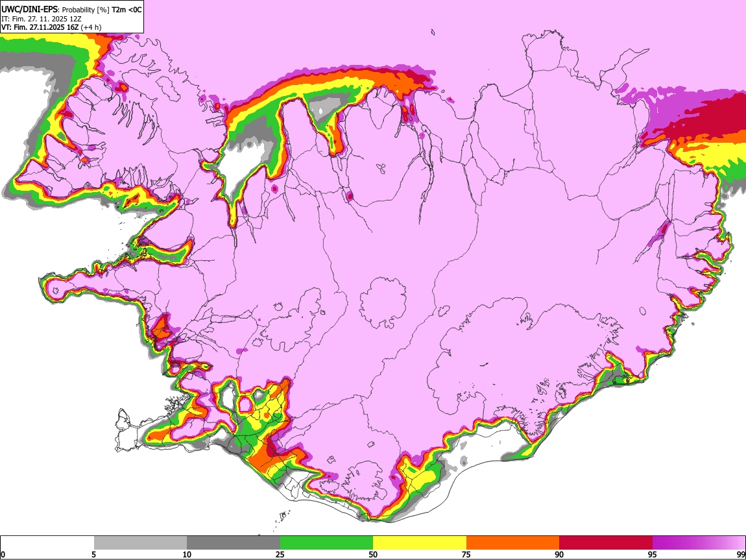Click the '(+4 h)' forecast offset text
Viewport: 746px width, 560px height.
[91, 27]
